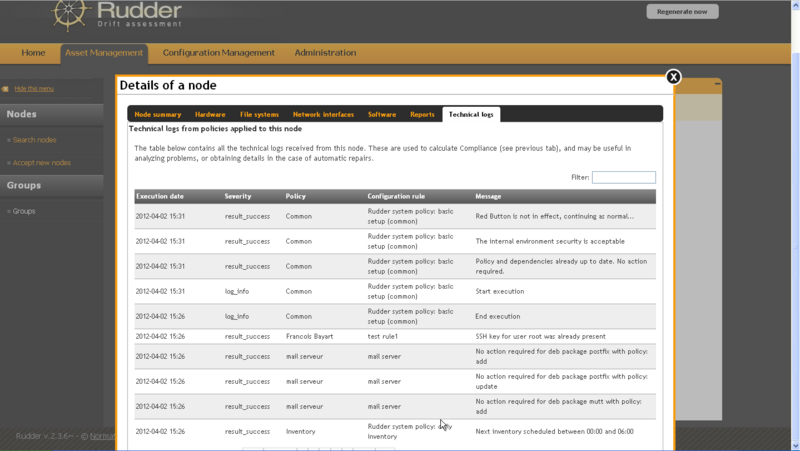
Task: Click the Regenerate now button
Action: tap(682, 12)
